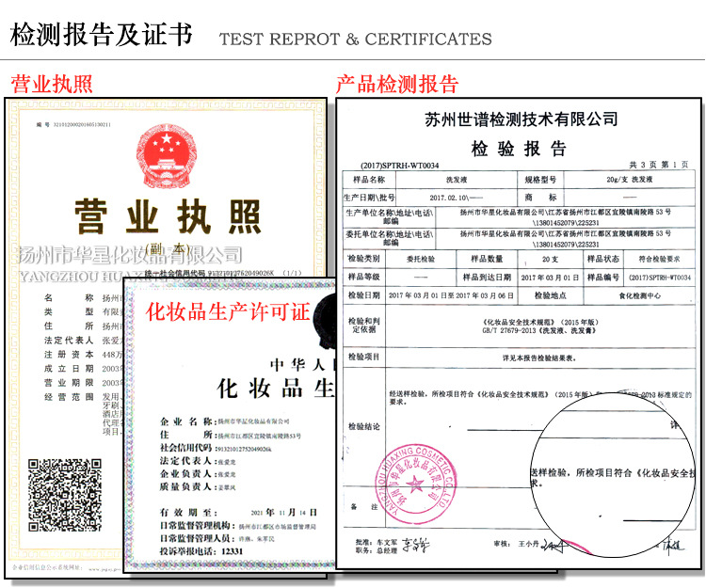Click the 洗发液 sample name value
Viewport: 706px width, 588px height.
coord(457,180)
